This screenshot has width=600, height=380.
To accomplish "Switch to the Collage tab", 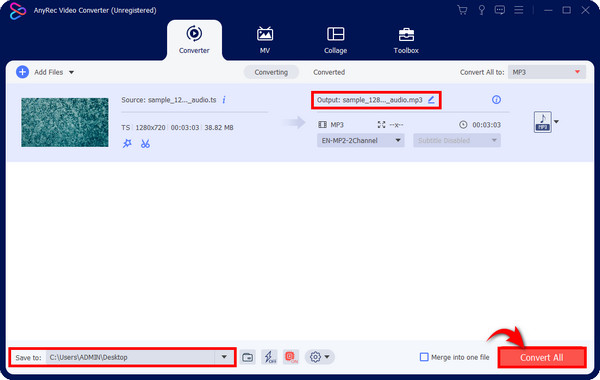I will click(336, 40).
